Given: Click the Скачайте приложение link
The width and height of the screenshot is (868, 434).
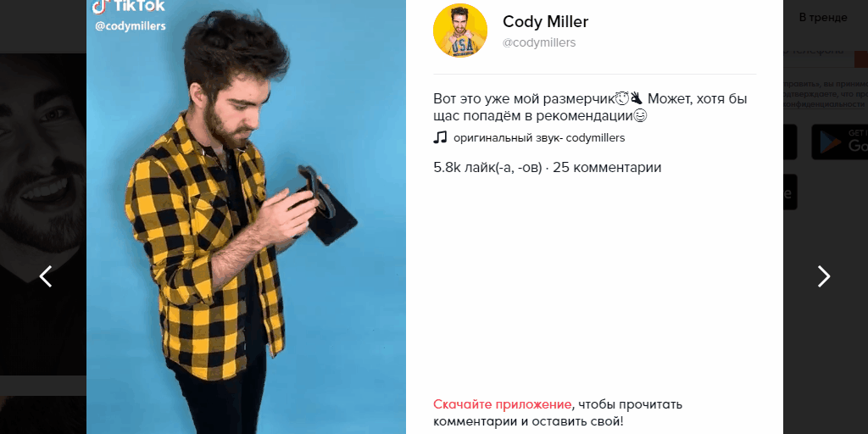Looking at the screenshot, I should (x=502, y=404).
